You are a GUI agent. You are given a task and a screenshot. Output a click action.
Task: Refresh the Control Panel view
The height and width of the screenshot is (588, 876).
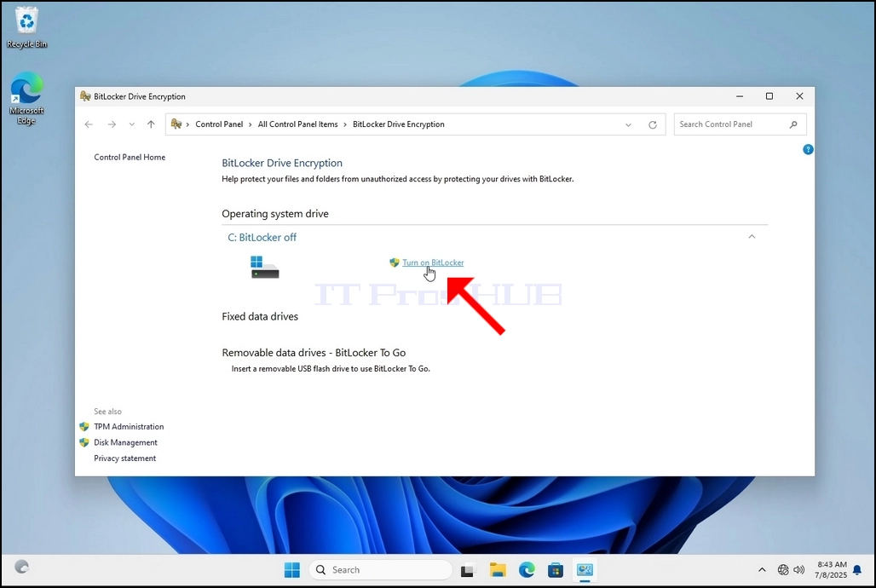coord(653,124)
